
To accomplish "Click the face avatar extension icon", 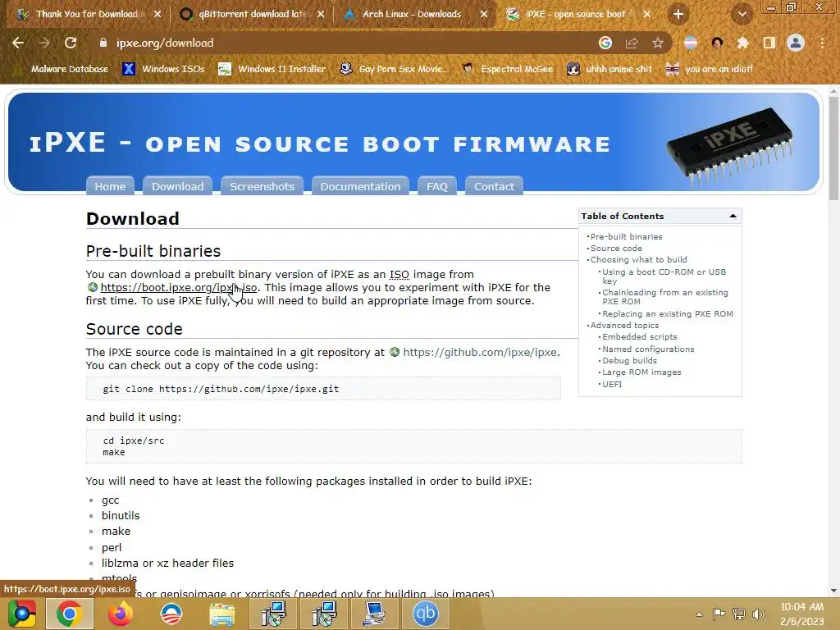I will point(717,43).
